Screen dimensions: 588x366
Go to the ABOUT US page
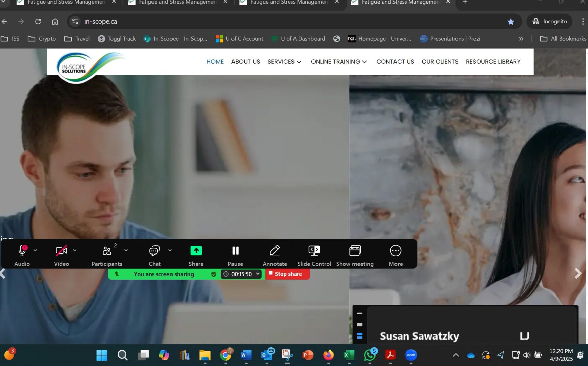tap(245, 62)
